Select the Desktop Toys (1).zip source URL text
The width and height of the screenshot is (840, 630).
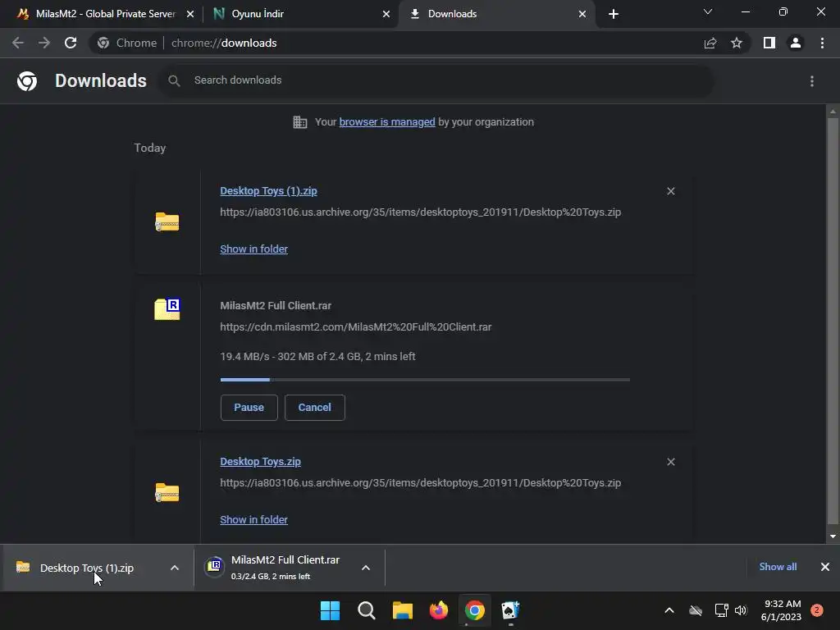(x=421, y=212)
